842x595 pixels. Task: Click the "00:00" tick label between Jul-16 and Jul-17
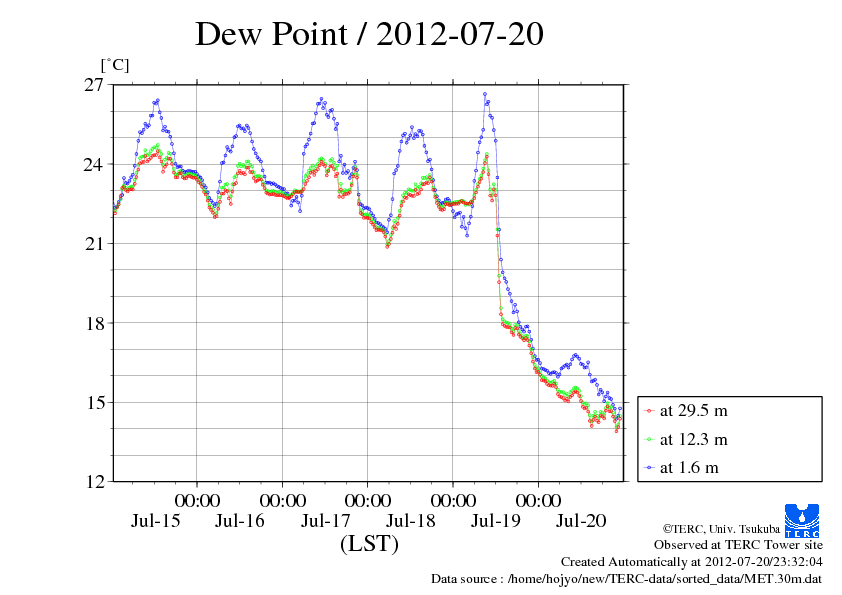[x=282, y=500]
